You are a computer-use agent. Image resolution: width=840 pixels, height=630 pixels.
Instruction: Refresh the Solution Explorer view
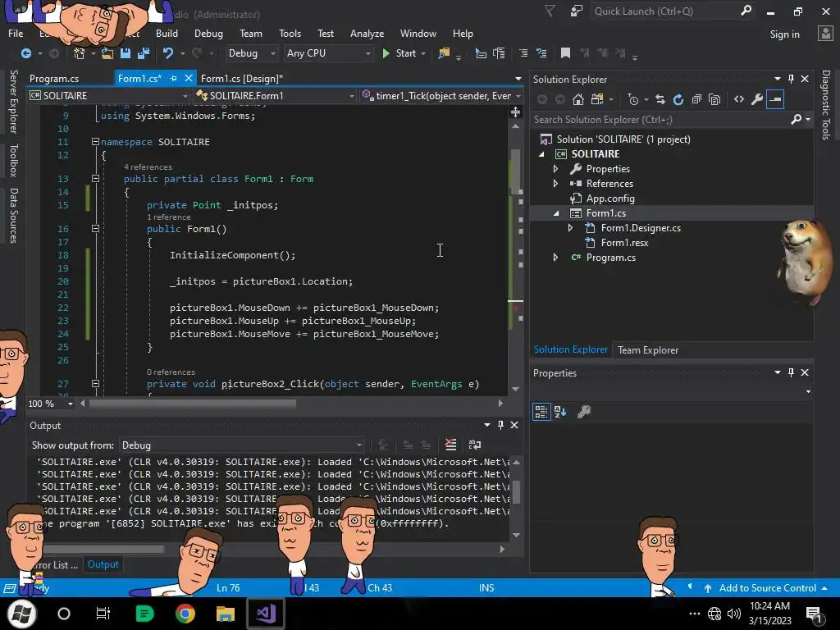click(678, 99)
